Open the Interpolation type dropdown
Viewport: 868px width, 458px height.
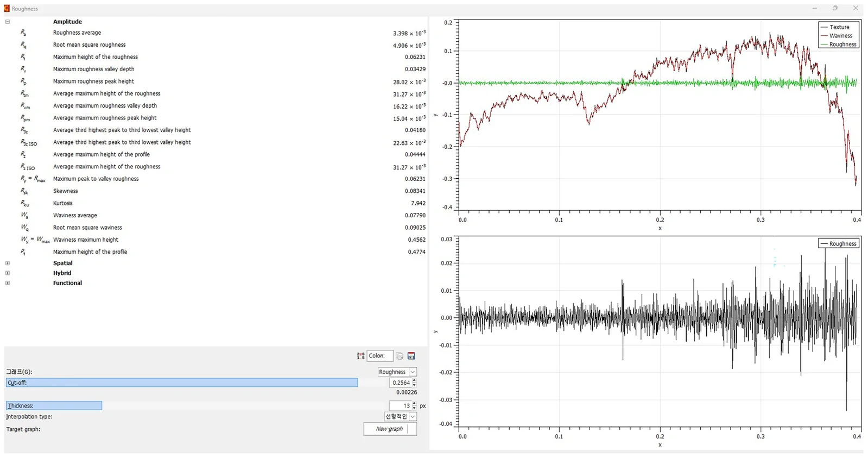click(x=401, y=416)
